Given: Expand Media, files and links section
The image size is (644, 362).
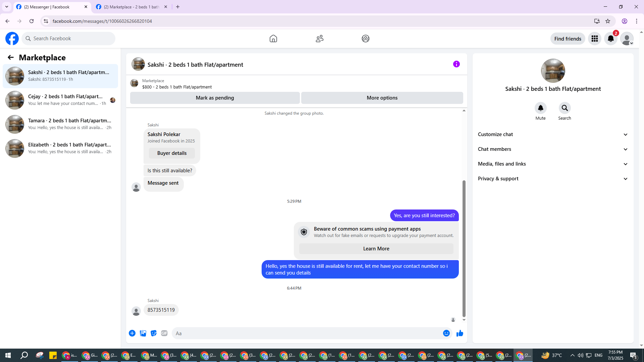Looking at the screenshot, I should [552, 164].
